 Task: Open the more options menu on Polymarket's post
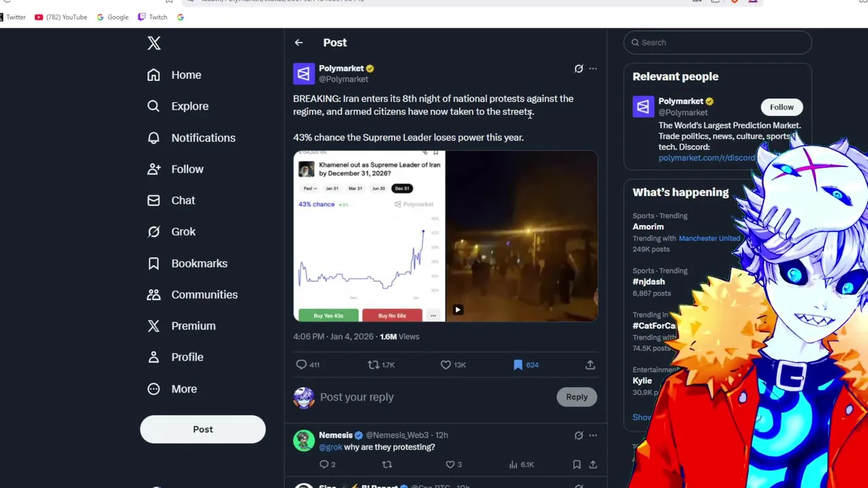tap(593, 68)
